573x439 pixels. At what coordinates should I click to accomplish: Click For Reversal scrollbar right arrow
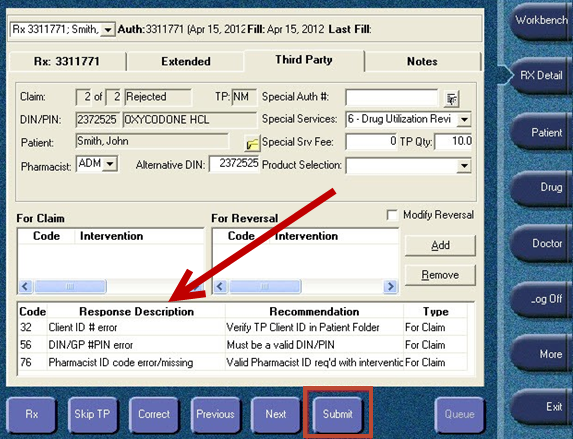click(x=390, y=287)
